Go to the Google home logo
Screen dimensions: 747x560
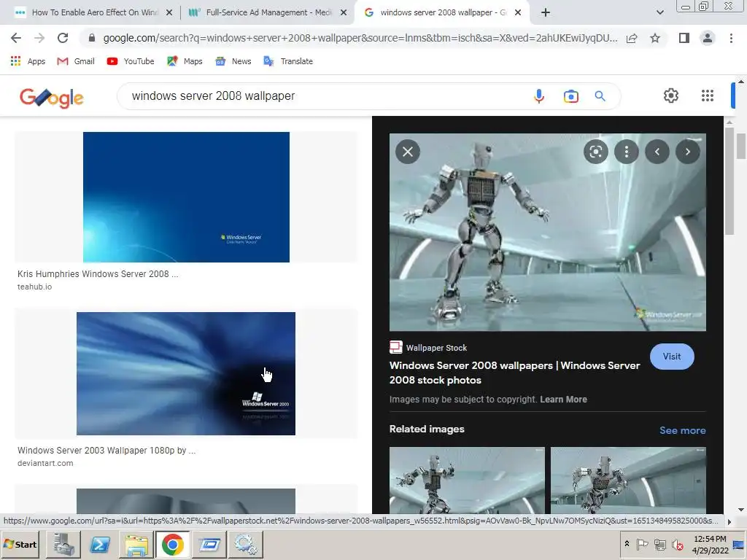point(52,98)
